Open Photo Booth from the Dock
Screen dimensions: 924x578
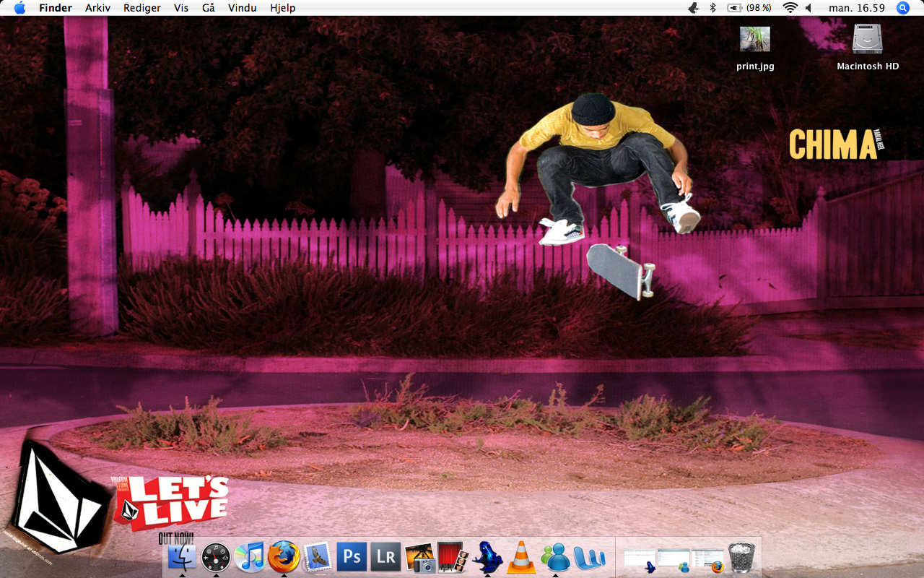(453, 557)
